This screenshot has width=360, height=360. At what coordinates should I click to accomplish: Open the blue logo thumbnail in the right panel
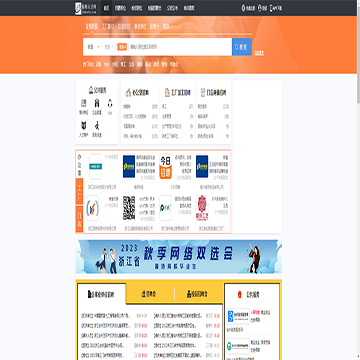(238, 315)
